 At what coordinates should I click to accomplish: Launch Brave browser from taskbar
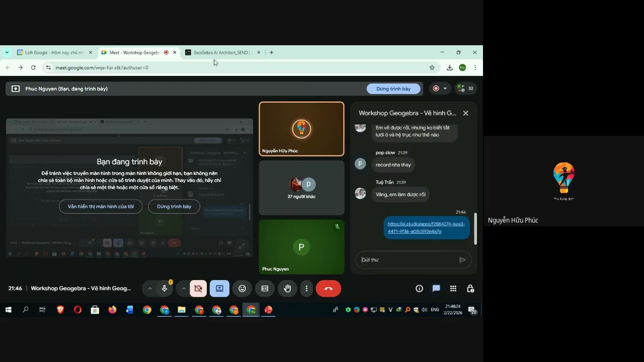tap(60, 310)
